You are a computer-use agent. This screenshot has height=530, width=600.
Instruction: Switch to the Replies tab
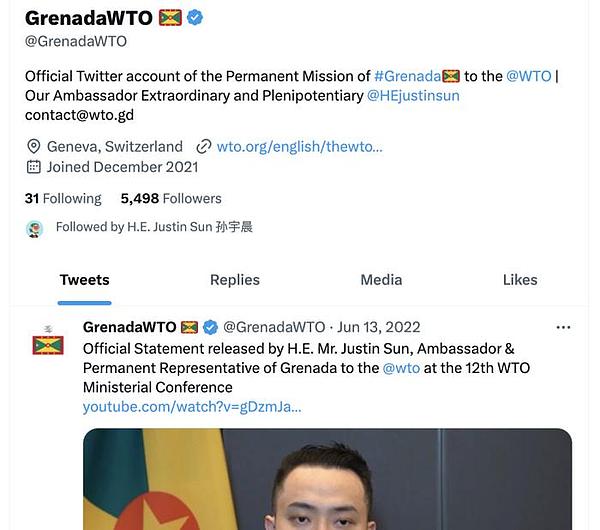[235, 280]
